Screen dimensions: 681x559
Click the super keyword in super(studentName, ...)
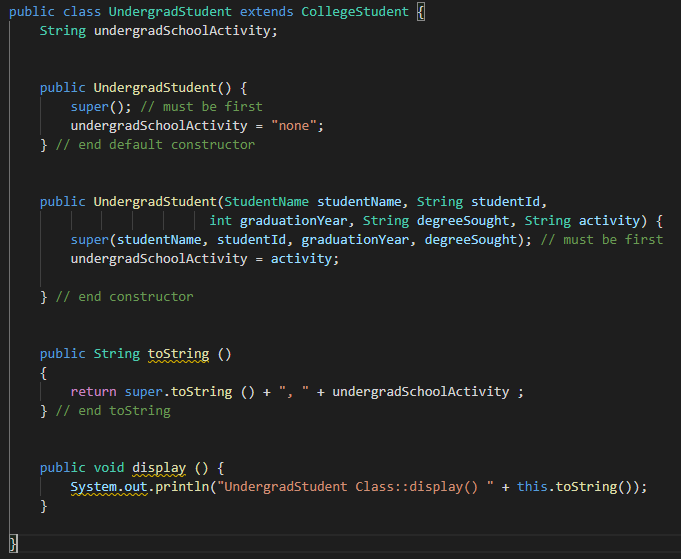(x=89, y=240)
